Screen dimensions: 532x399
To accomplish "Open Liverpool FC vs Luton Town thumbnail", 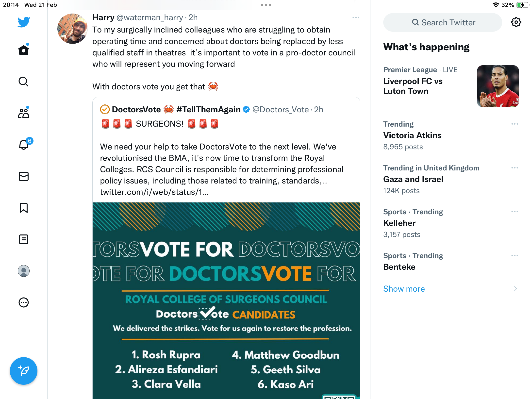I will (x=498, y=86).
